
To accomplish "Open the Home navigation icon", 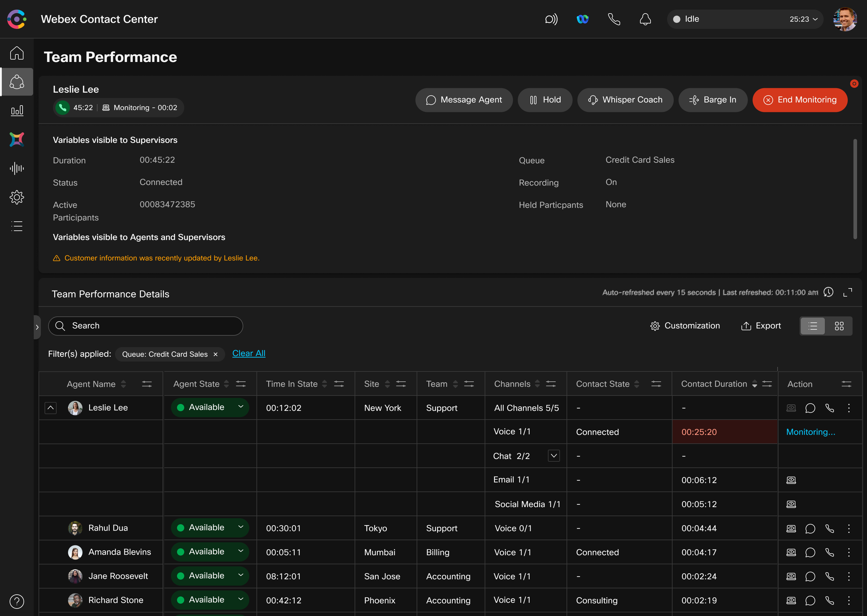I will (17, 53).
